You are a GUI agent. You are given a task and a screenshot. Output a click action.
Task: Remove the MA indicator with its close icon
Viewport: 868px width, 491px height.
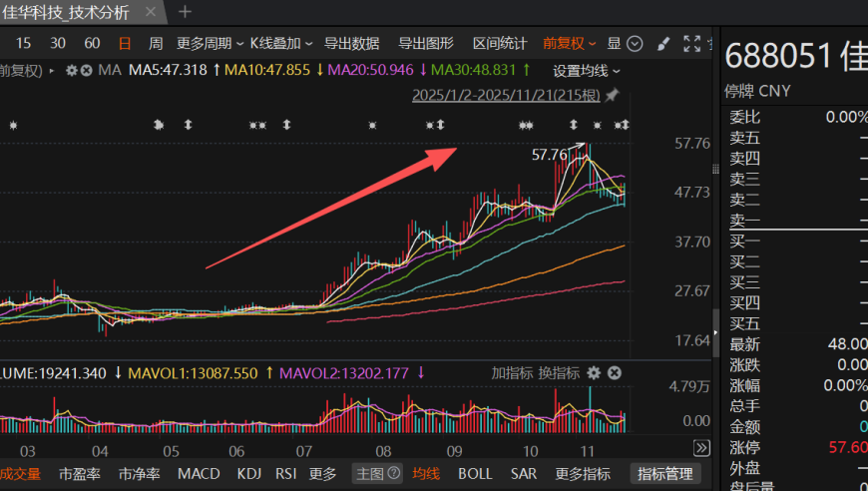click(87, 70)
